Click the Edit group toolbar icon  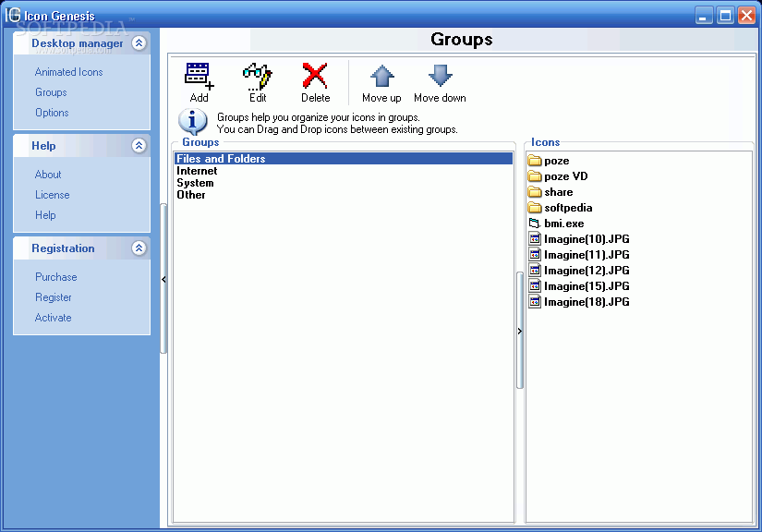(x=257, y=77)
